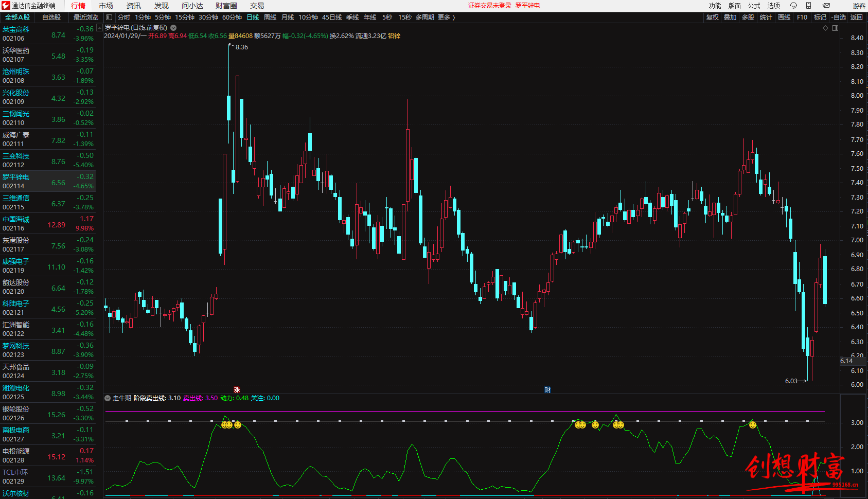Image resolution: width=868 pixels, height=499 pixels.
Task: Click the middle single smiley signal icon
Action: click(x=595, y=425)
